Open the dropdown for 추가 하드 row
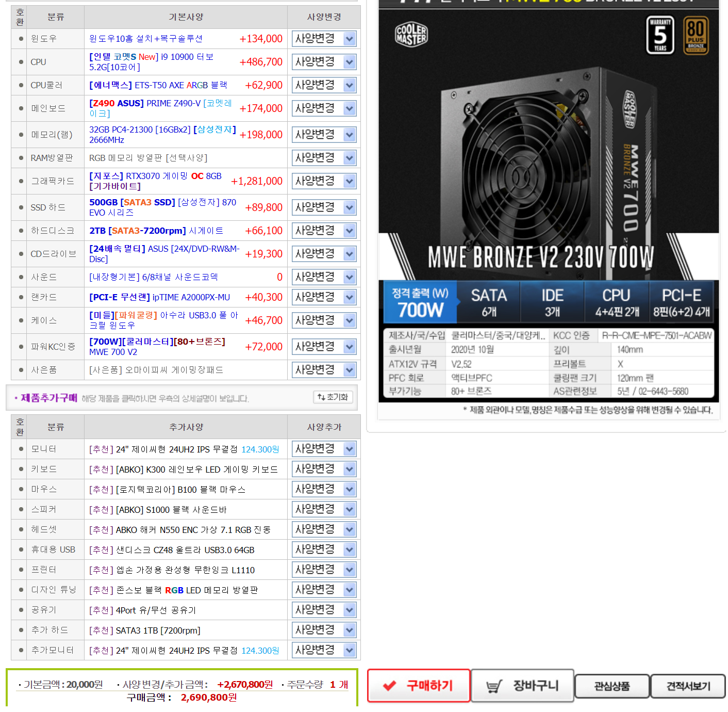The width and height of the screenshot is (728, 712). tap(324, 630)
